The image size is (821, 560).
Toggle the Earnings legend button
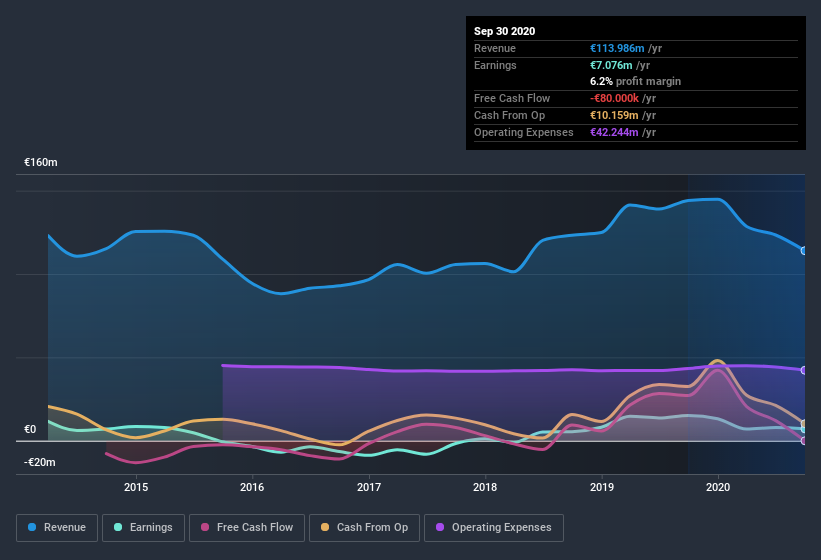[143, 528]
